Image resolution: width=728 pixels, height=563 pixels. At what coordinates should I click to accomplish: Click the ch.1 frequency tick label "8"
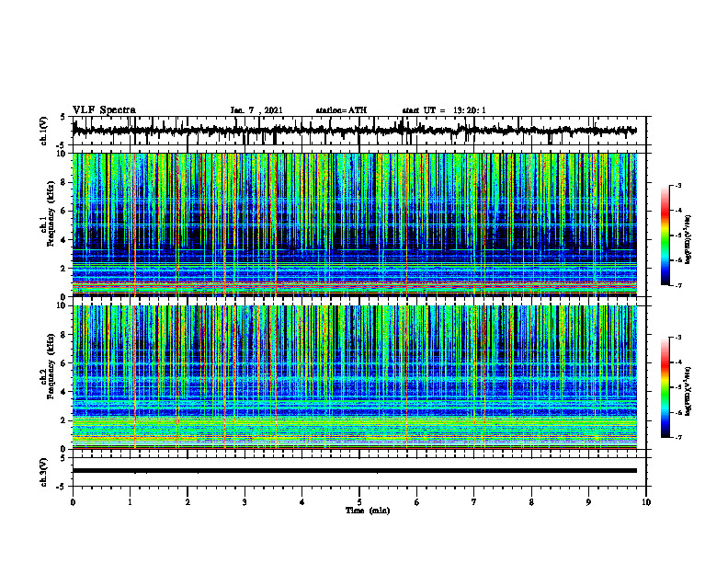[x=64, y=182]
